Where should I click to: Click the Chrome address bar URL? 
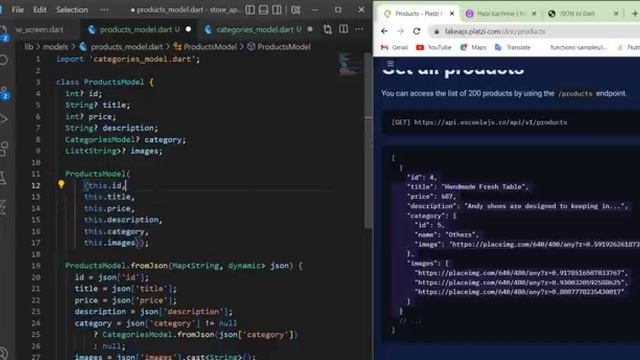tap(495, 31)
